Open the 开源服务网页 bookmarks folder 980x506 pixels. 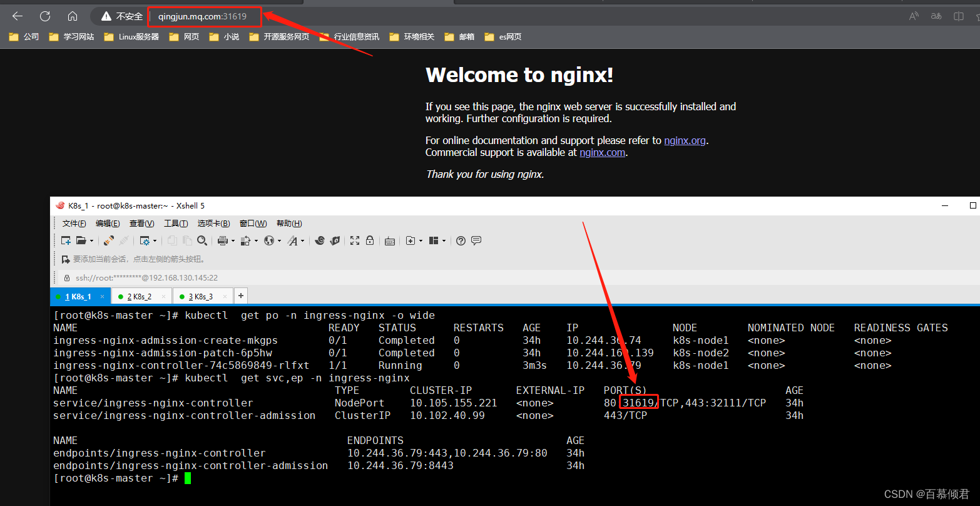(279, 37)
